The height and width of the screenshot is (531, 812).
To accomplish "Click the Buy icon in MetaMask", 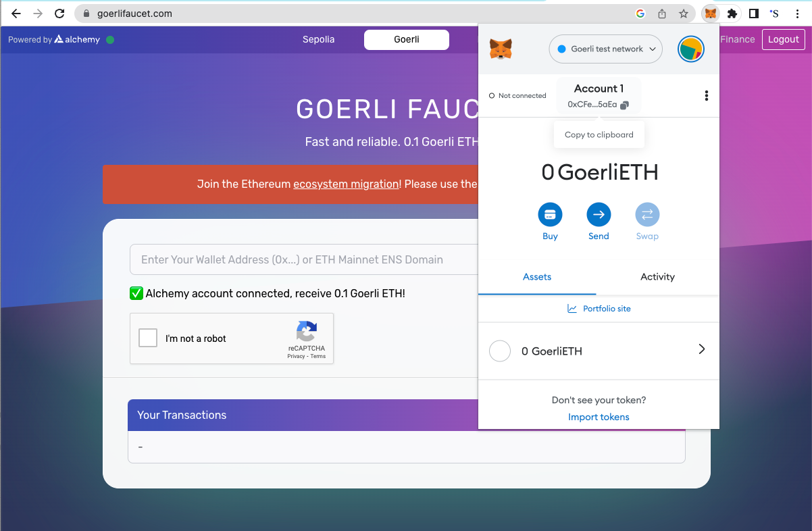I will point(550,215).
